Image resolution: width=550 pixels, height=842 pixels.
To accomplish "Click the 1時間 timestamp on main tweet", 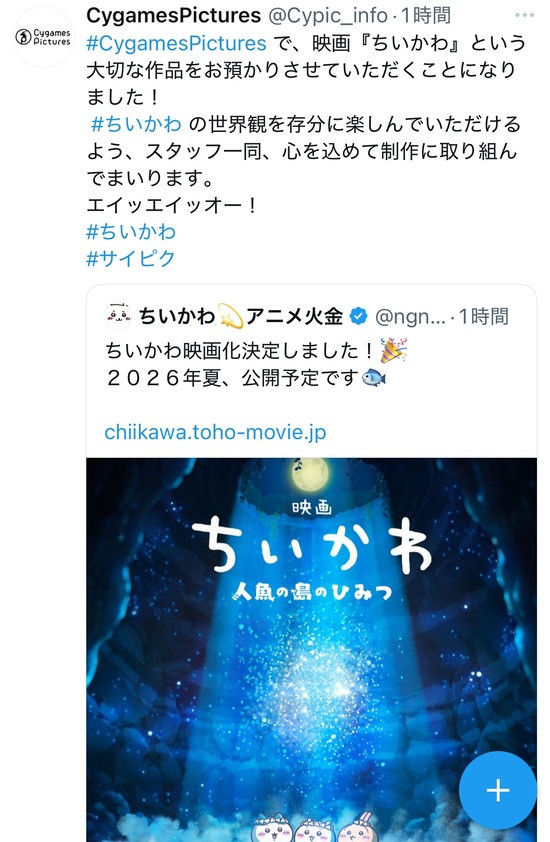I will (x=426, y=16).
